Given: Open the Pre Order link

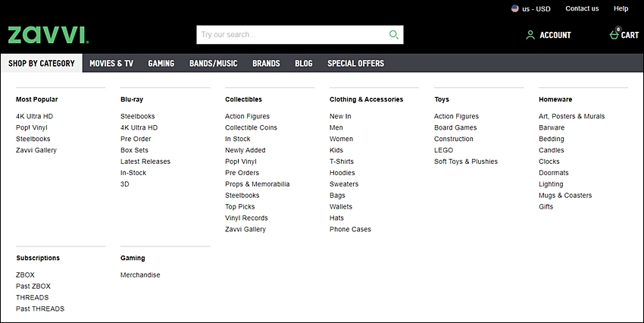Looking at the screenshot, I should pyautogui.click(x=136, y=139).
